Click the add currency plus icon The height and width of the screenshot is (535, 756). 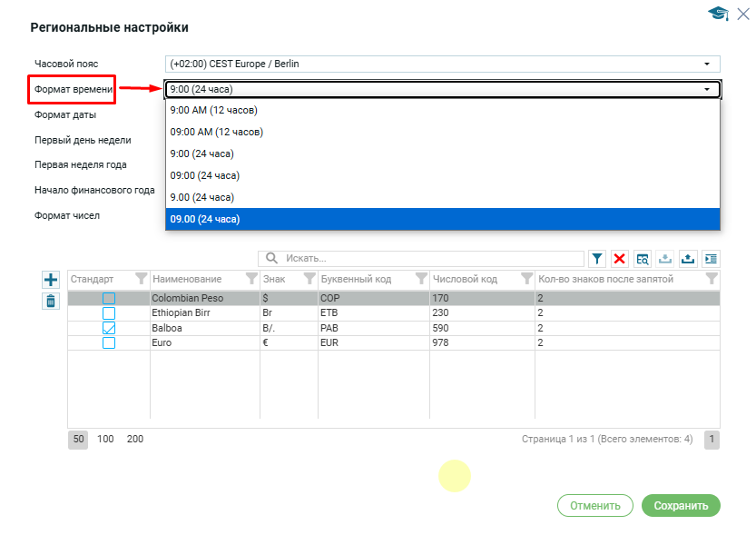pos(51,280)
